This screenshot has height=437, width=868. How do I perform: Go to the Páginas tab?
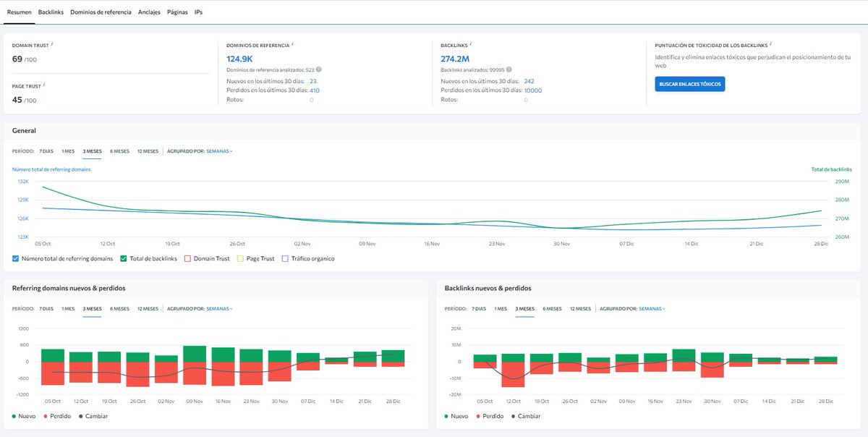point(177,12)
